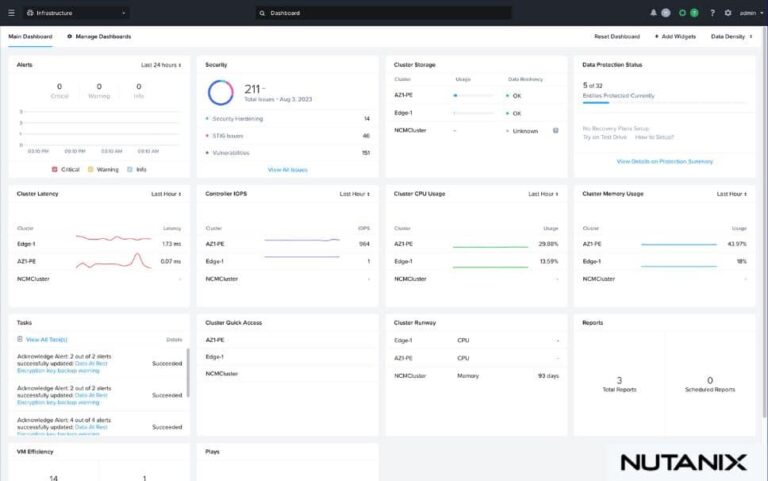Click the gray alert count badge

click(666, 13)
